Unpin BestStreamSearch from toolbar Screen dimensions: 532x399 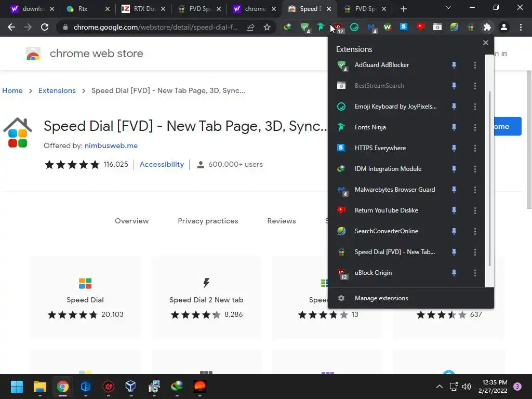[x=454, y=86]
